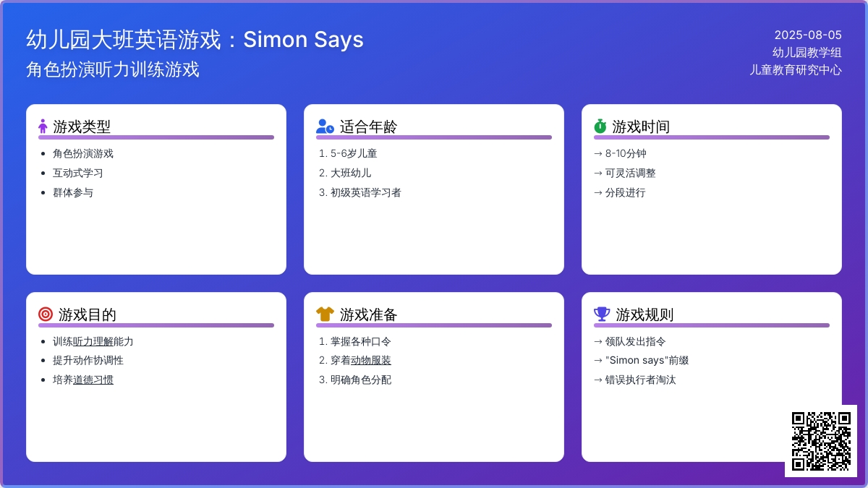The height and width of the screenshot is (488, 868).
Task: Click the 适合年龄 card heading
Action: point(369,127)
